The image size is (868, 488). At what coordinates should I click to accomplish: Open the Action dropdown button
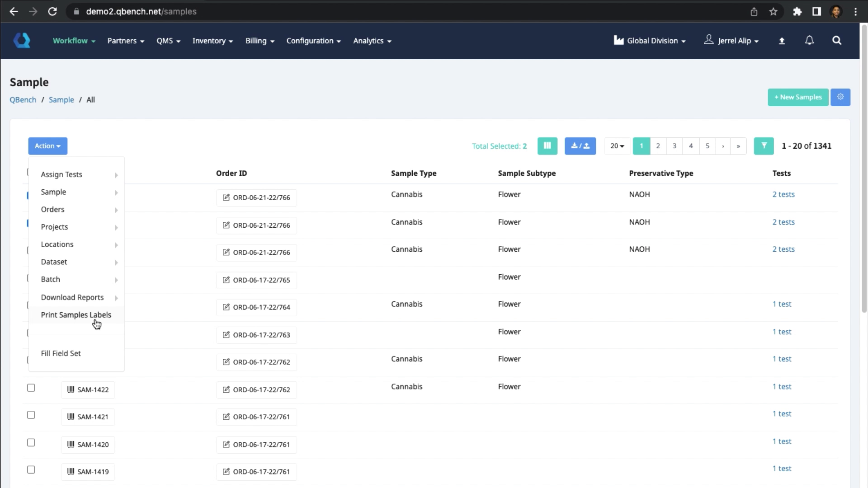coord(47,146)
